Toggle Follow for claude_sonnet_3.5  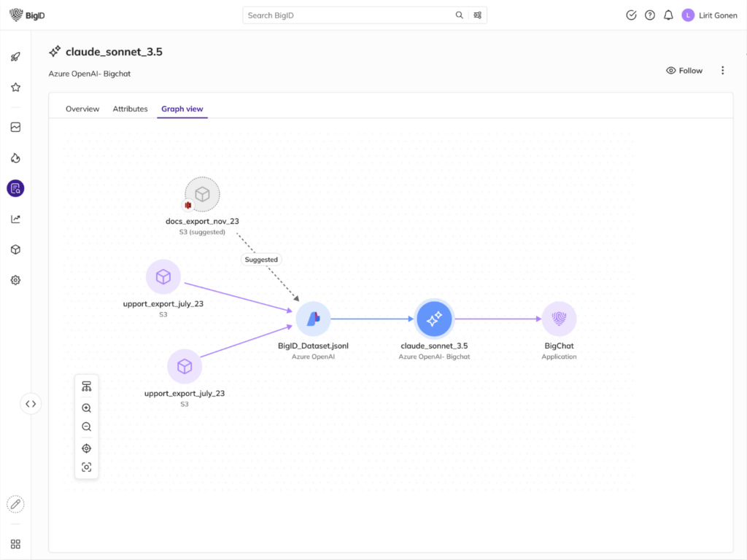click(684, 71)
